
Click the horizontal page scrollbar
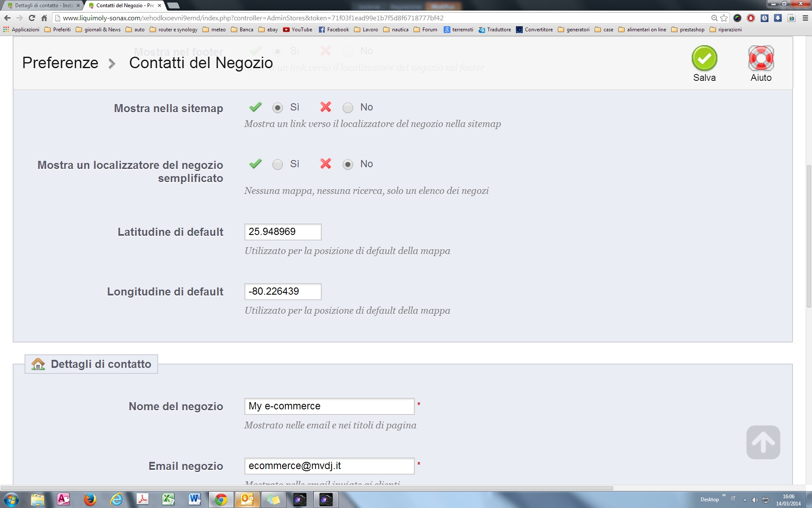(307, 488)
